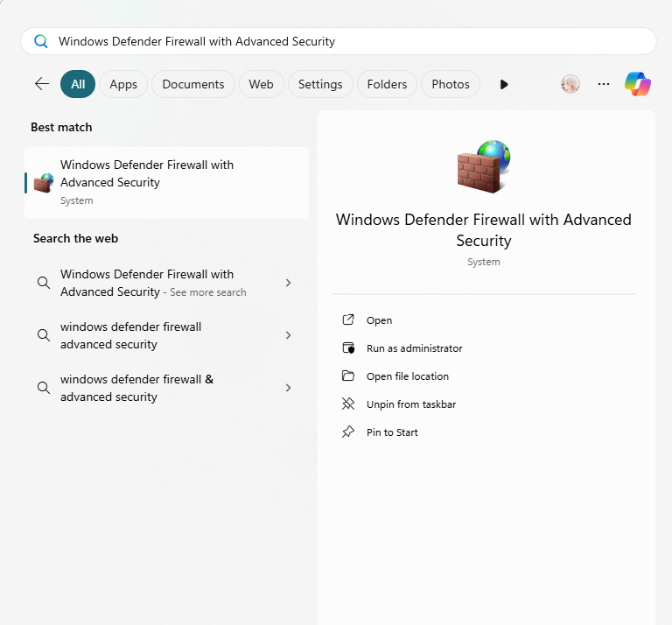Click the Unpin from taskbar crossed-pin icon
672x625 pixels.
pyautogui.click(x=348, y=404)
